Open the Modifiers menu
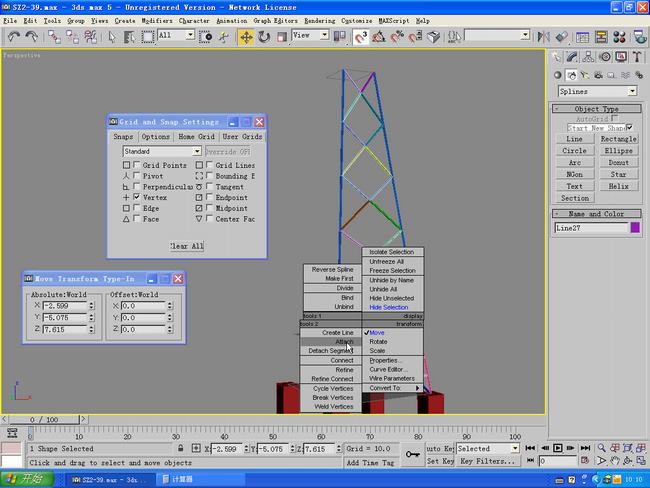The image size is (650, 488). (x=157, y=20)
